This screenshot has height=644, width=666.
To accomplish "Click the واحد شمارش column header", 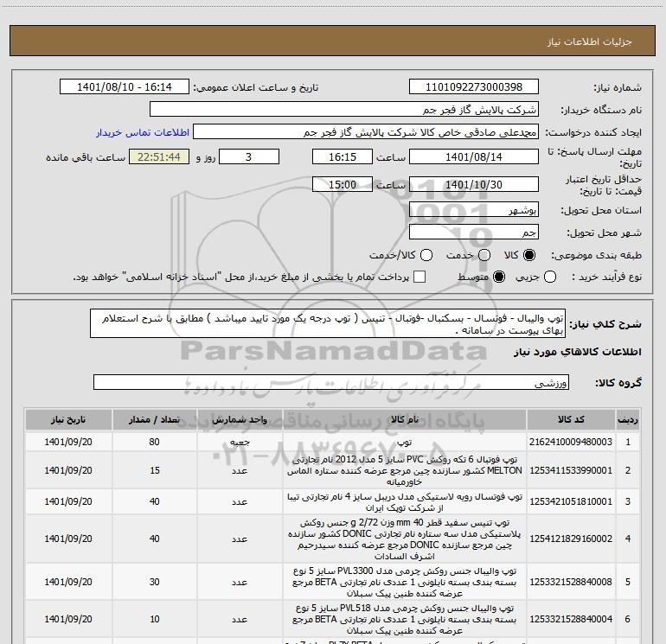I will point(240,419).
